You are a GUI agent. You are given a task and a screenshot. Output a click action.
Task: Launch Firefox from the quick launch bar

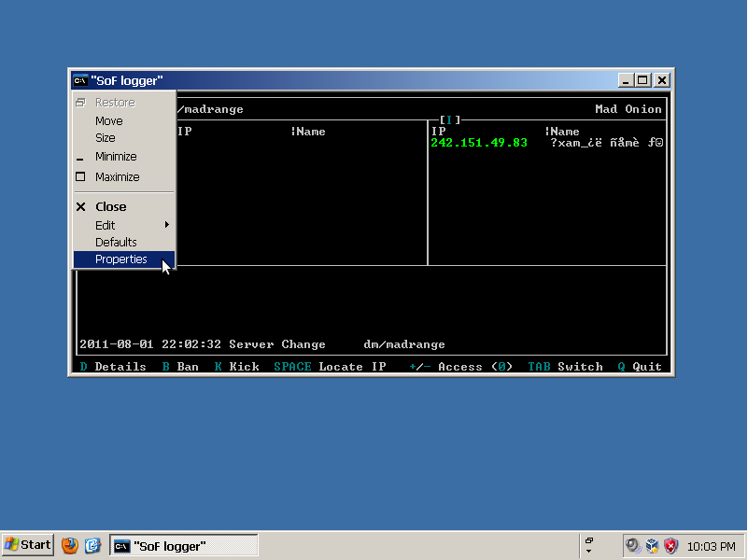[x=70, y=545]
